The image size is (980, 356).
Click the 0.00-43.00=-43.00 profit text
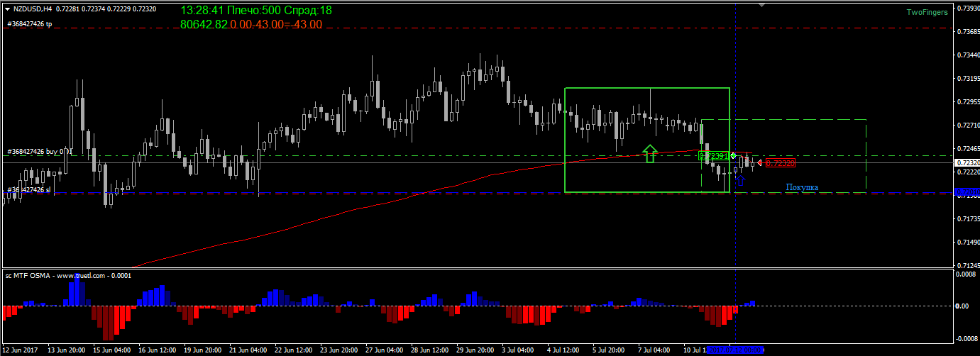pyautogui.click(x=276, y=24)
